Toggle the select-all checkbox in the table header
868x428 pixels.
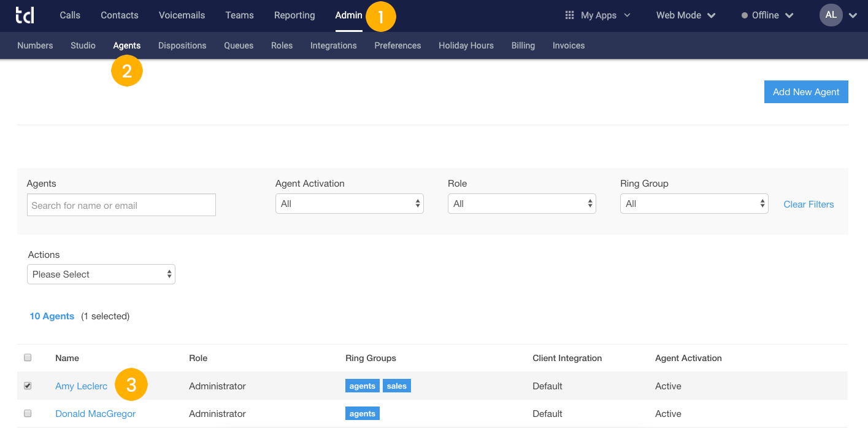(x=28, y=357)
